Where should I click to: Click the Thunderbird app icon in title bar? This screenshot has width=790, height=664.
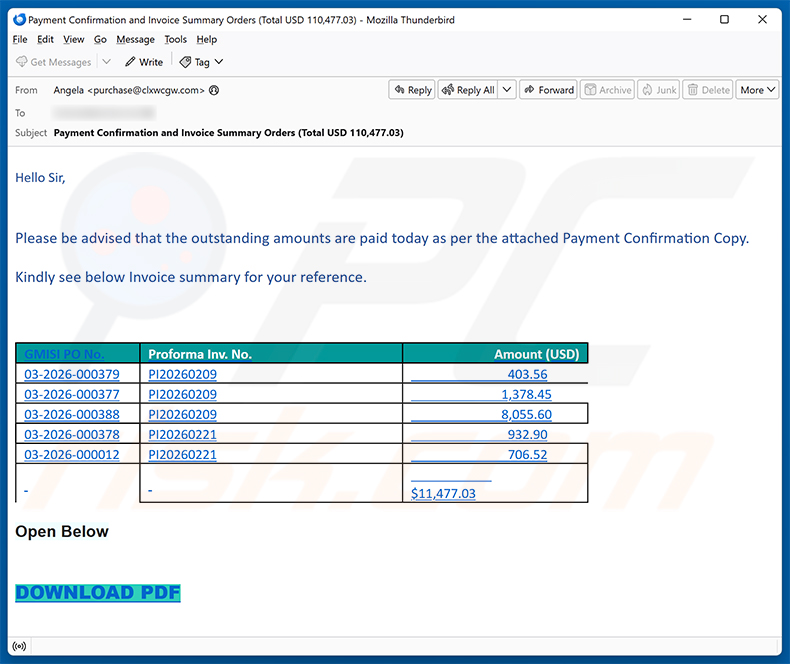coord(19,20)
